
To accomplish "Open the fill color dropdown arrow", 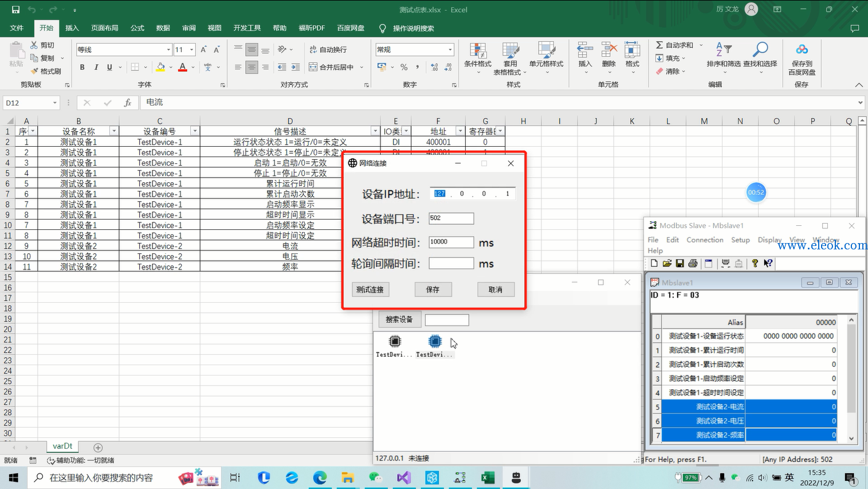I will pos(171,68).
